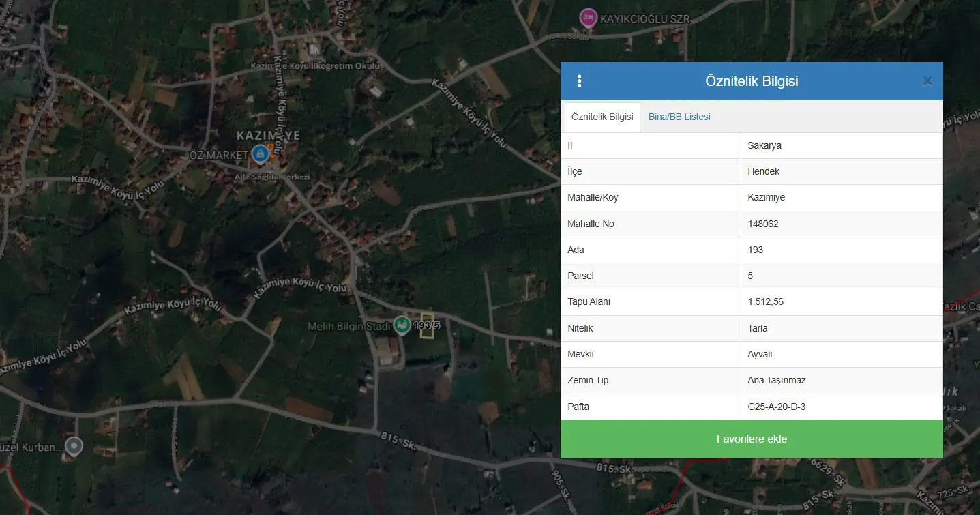Image resolution: width=980 pixels, height=515 pixels.
Task: Click the Kazimiye Köyü İlköğretim Okulu map label
Action: coord(315,66)
